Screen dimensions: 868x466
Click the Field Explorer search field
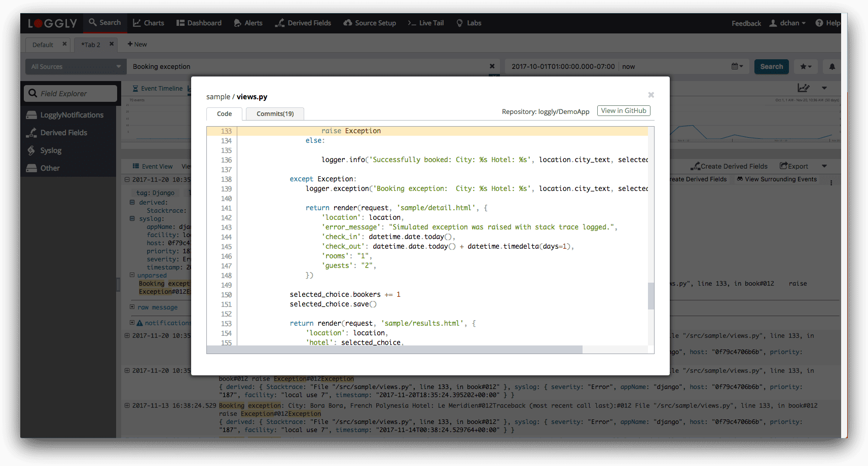(71, 94)
